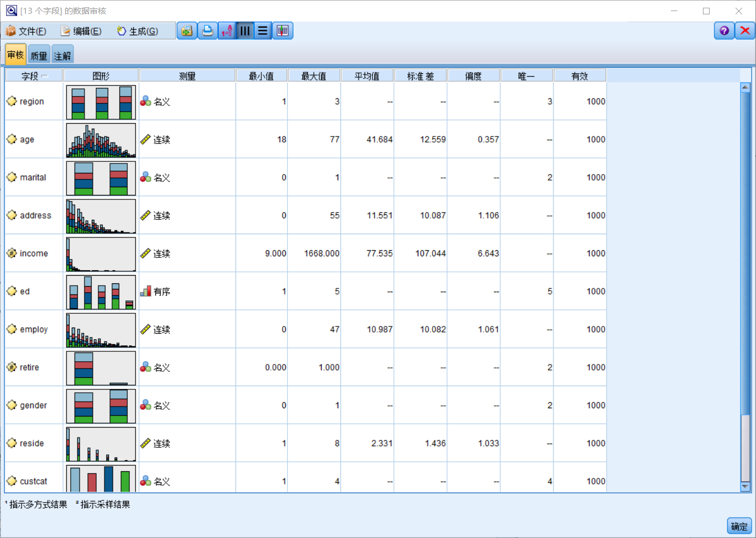The image size is (756, 538).
Task: Open the age histogram thumbnail
Action: (101, 140)
